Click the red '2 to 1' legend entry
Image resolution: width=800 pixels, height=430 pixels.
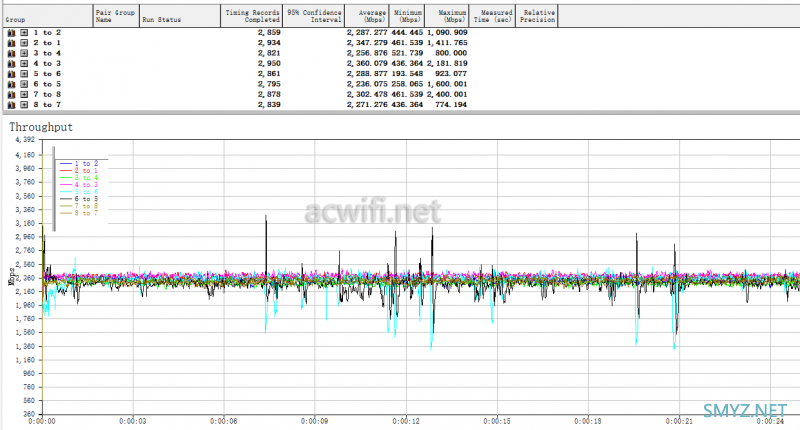click(79, 171)
